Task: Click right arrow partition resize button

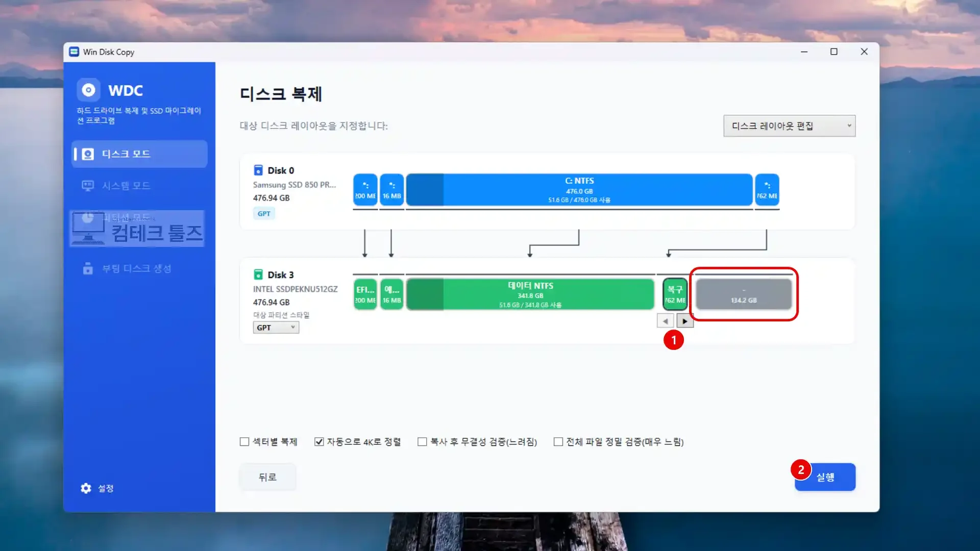Action: (685, 321)
